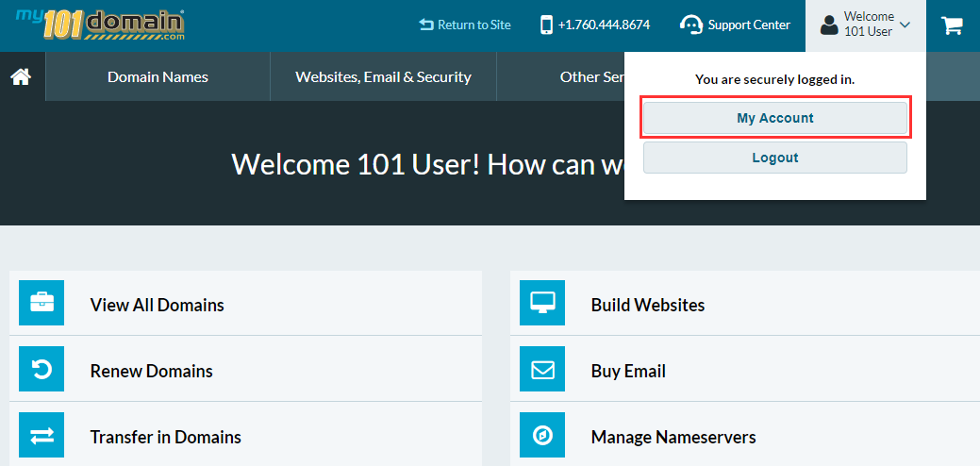Click the briefcase icon beside View All Domains
The width and height of the screenshot is (980, 466).
click(x=42, y=303)
